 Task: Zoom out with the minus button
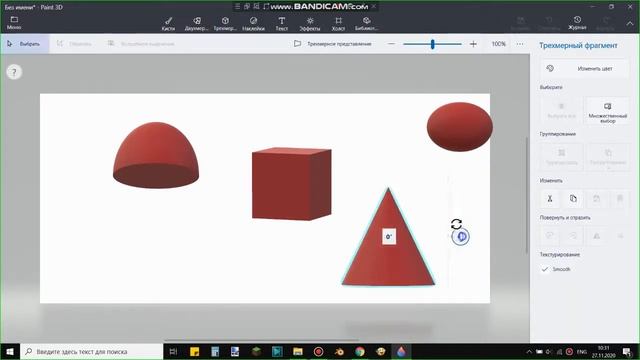click(x=391, y=44)
